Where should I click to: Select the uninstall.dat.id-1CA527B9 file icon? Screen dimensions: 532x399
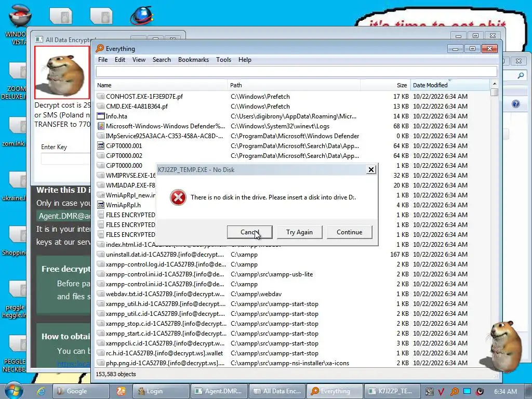100,254
